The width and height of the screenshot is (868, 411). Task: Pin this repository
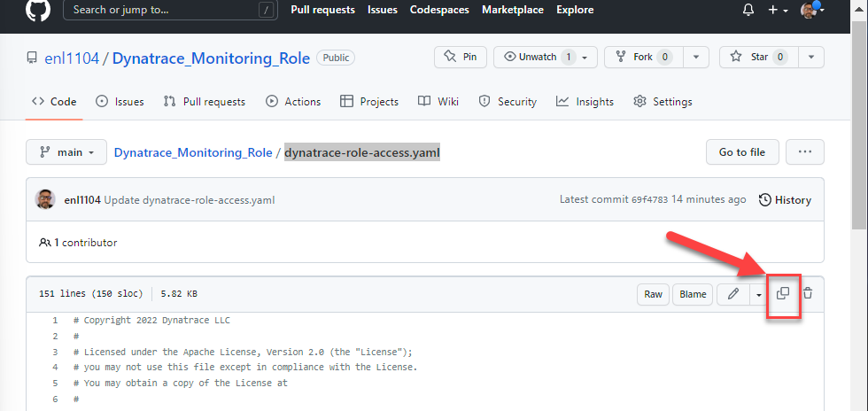click(461, 57)
